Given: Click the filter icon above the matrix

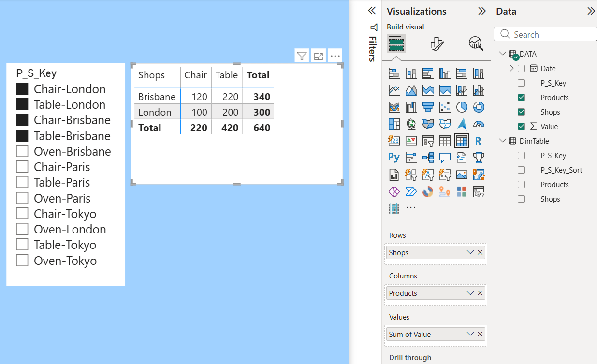Looking at the screenshot, I should pos(302,56).
